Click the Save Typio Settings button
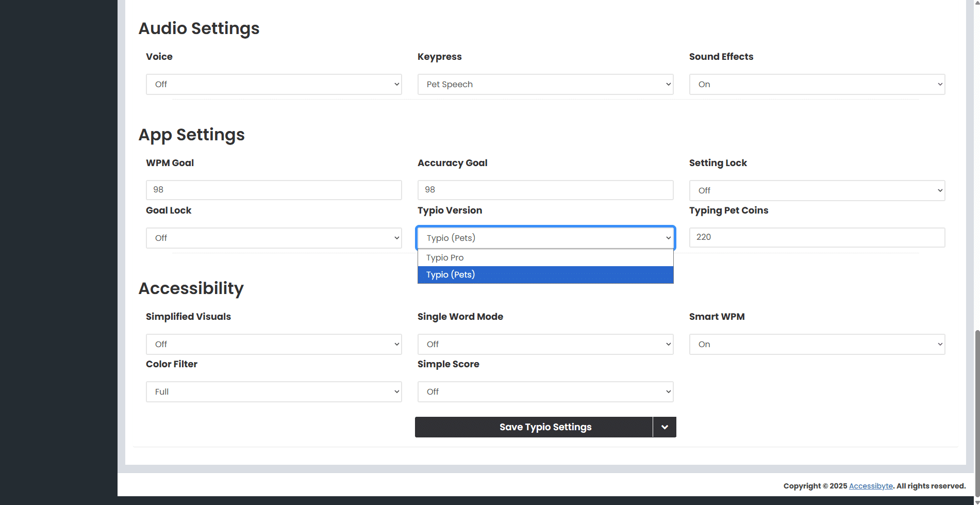This screenshot has width=980, height=505. [534, 427]
